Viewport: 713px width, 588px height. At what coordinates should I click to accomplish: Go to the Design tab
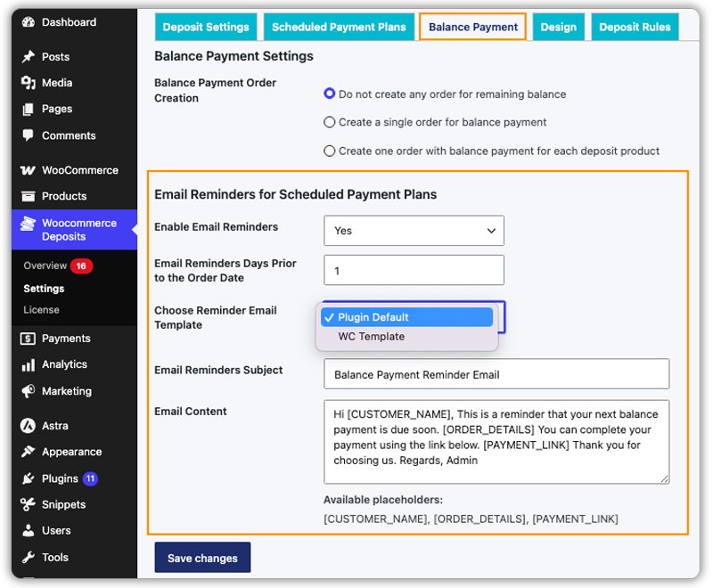[559, 27]
